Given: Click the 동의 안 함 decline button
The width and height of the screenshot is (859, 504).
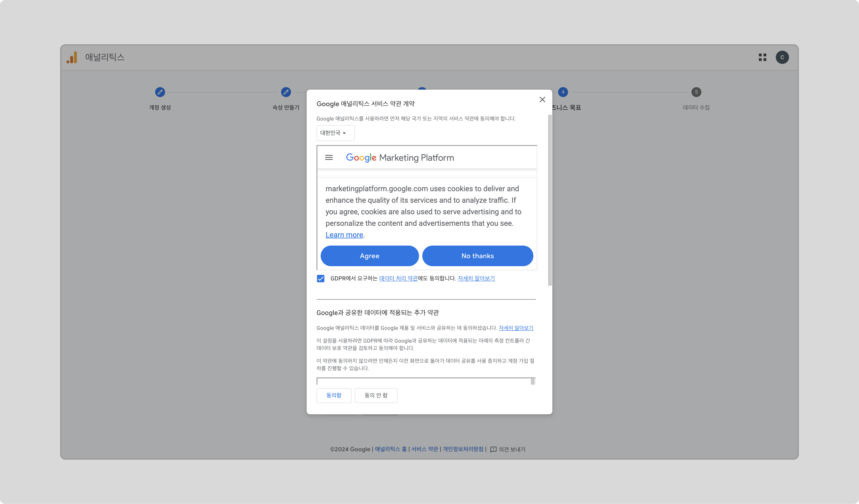Looking at the screenshot, I should pyautogui.click(x=376, y=395).
